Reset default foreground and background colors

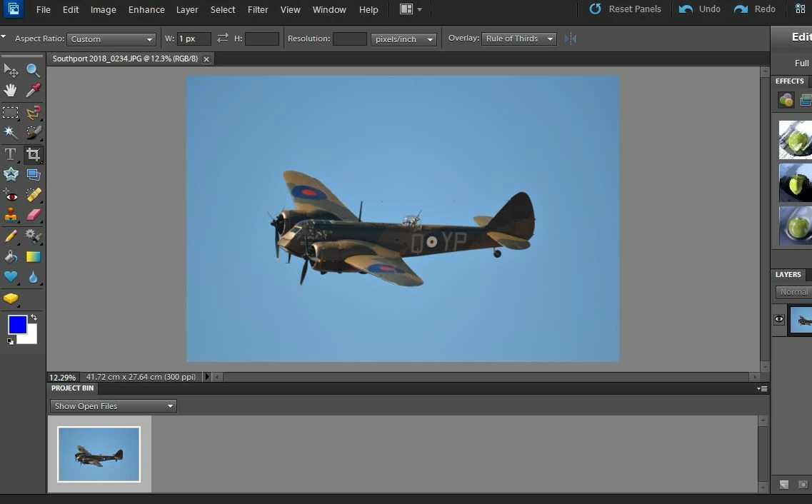click(10, 341)
